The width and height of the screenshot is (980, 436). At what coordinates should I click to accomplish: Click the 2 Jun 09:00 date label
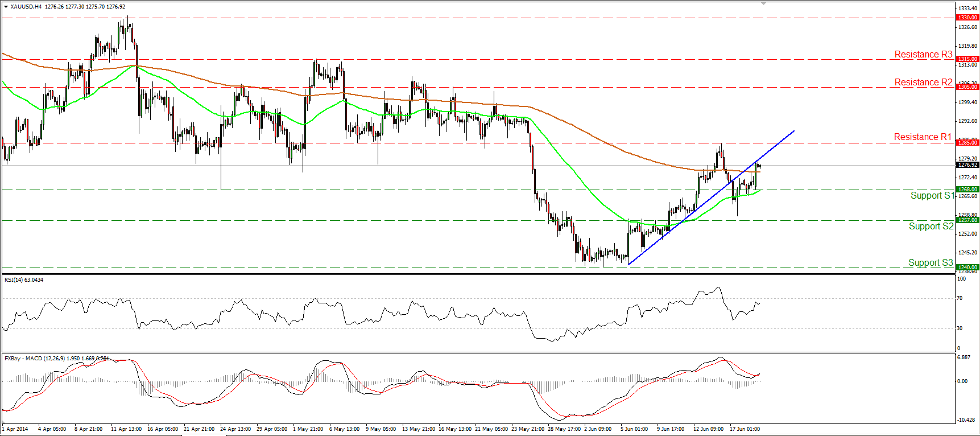(x=598, y=429)
